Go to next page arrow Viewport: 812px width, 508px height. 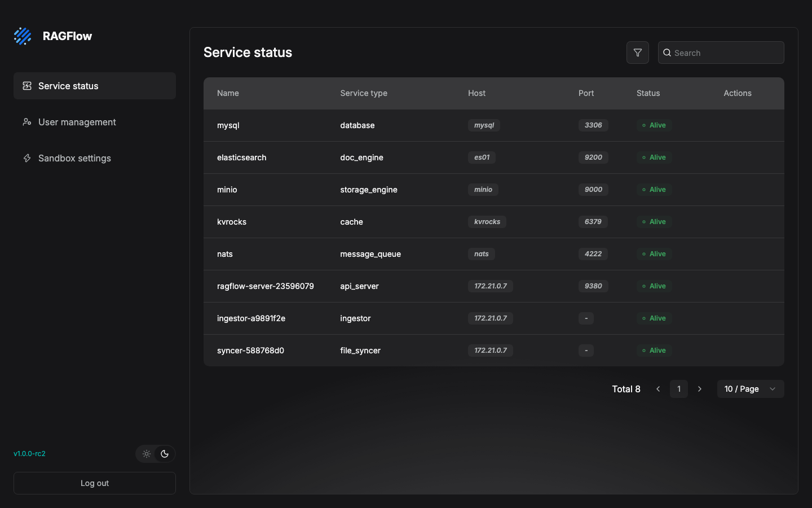click(700, 389)
